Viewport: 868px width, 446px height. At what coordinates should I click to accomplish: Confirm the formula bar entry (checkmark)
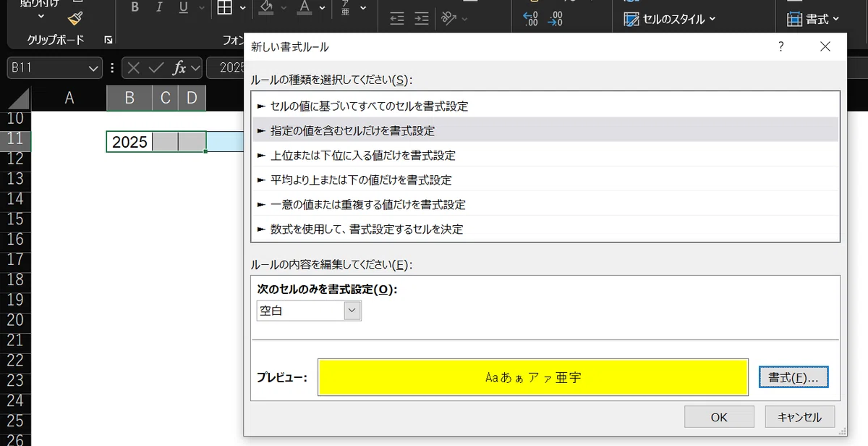[x=156, y=68]
